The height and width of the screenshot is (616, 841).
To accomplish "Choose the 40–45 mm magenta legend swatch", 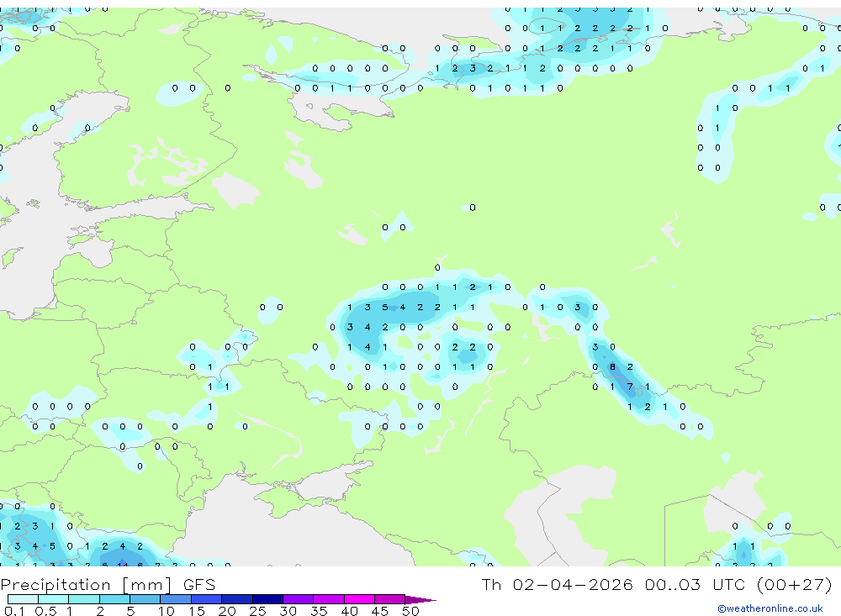I will (x=359, y=599).
